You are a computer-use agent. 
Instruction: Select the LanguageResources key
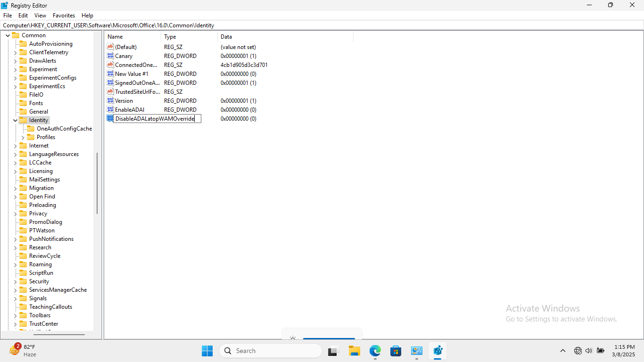tap(54, 154)
